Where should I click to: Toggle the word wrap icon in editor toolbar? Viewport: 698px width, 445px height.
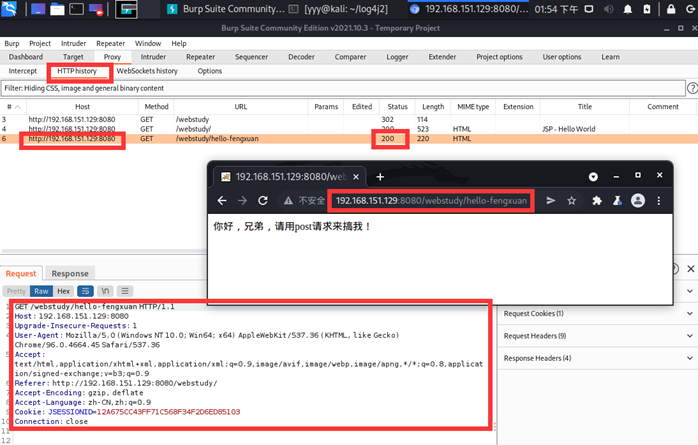click(x=85, y=291)
